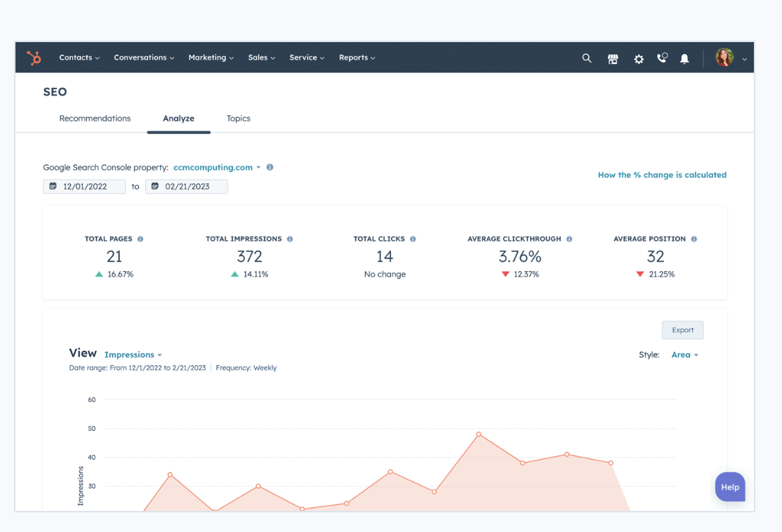Click info icon next to Total Clicks
This screenshot has height=532, width=782.
pyautogui.click(x=413, y=239)
